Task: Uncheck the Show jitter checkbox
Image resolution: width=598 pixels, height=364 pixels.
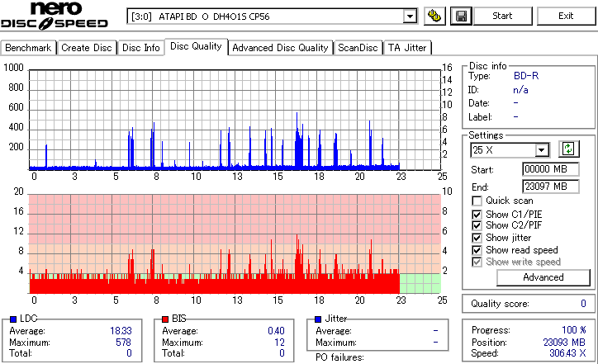Action: 477,238
